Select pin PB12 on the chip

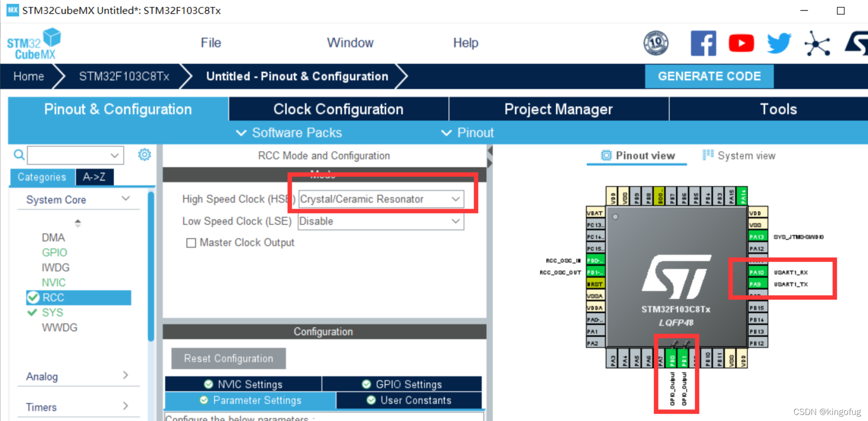758,343
